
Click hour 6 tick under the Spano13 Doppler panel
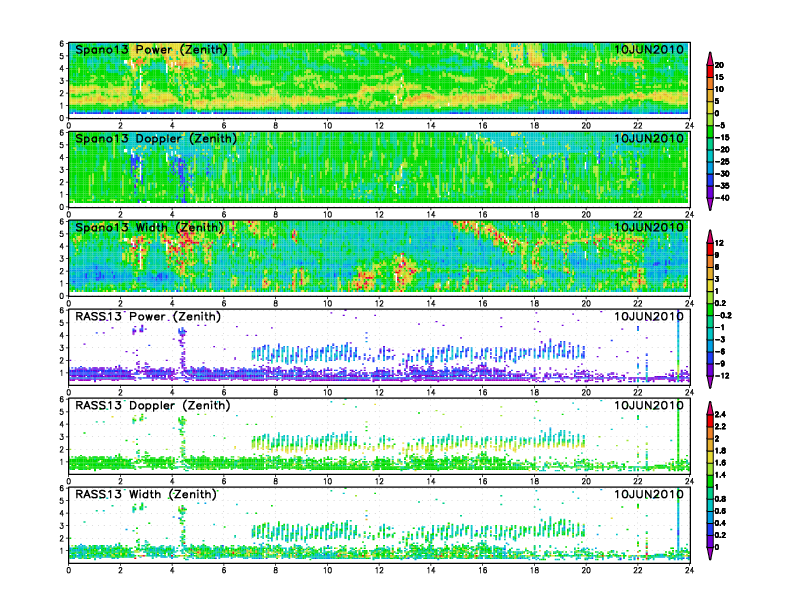click(x=224, y=214)
